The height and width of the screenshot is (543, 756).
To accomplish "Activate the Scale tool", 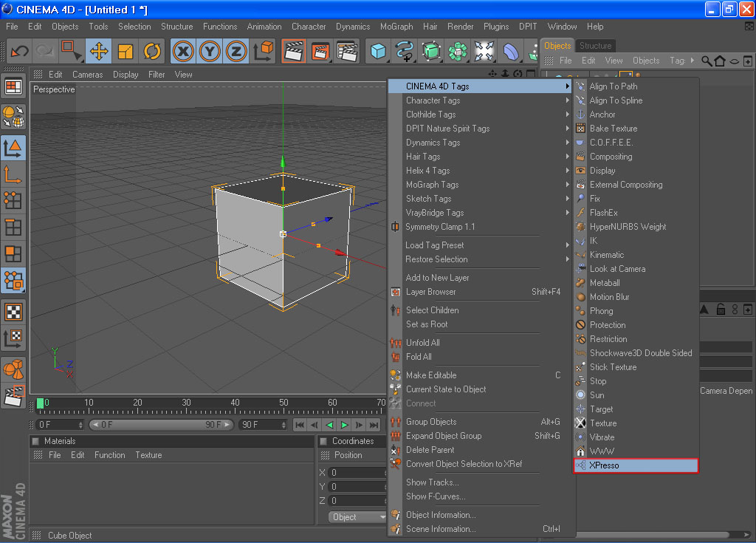I will click(x=126, y=51).
